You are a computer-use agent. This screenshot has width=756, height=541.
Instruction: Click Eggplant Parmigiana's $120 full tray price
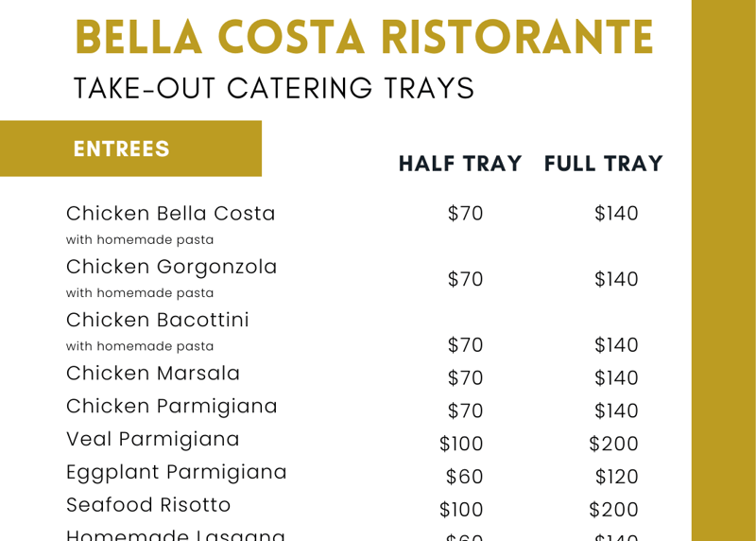coord(617,477)
